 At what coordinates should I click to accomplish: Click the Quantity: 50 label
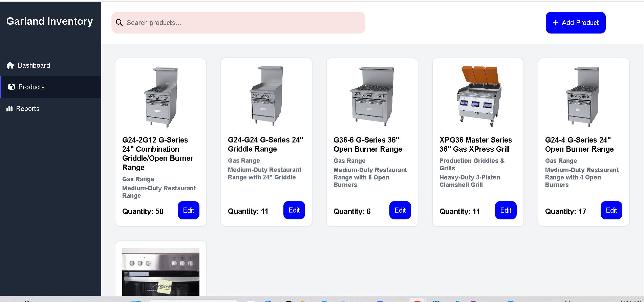coord(143,211)
